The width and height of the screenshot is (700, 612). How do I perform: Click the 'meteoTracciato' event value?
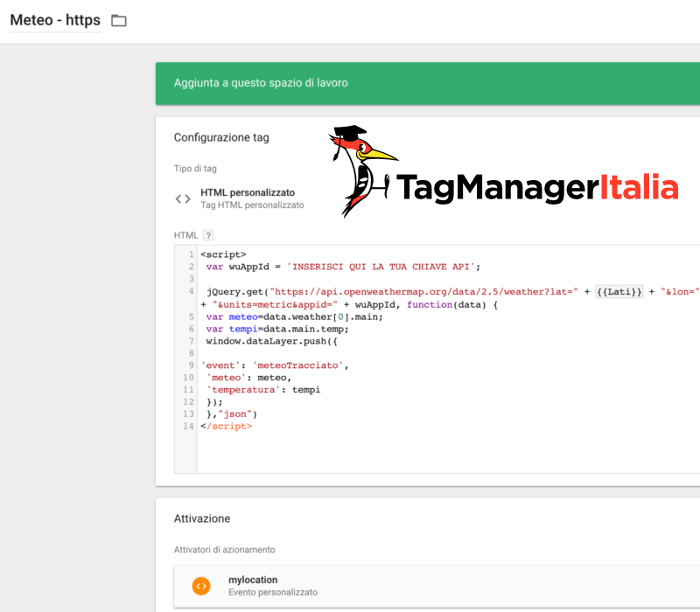[297, 365]
